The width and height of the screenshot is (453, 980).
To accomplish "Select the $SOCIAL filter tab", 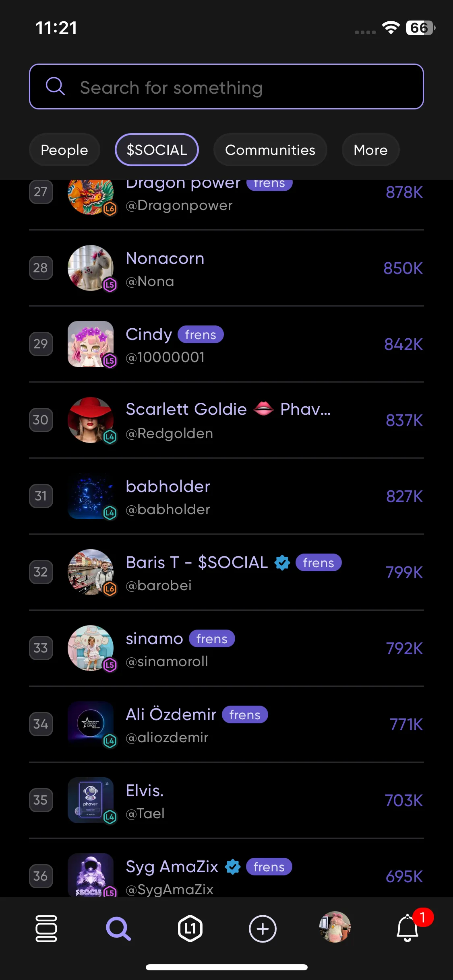I will pos(157,150).
